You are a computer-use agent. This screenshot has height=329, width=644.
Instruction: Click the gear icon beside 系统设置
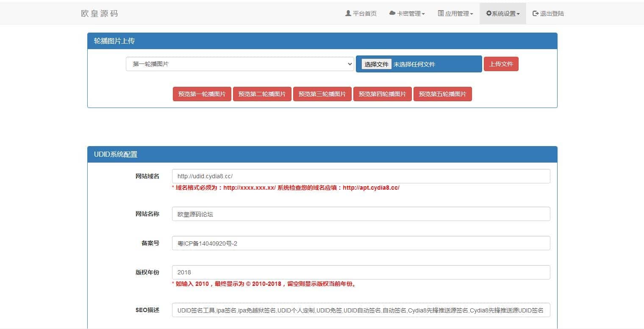(489, 14)
